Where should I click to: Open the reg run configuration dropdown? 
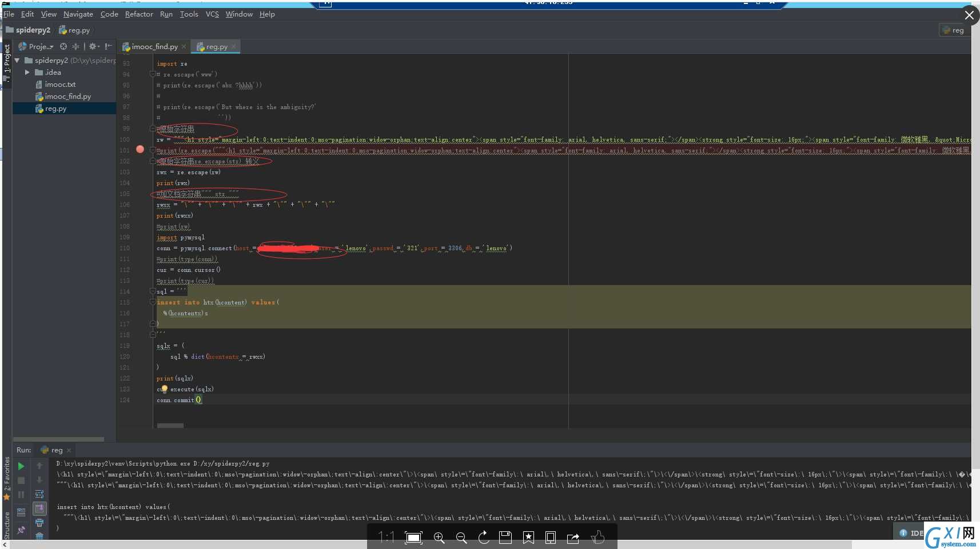click(953, 30)
